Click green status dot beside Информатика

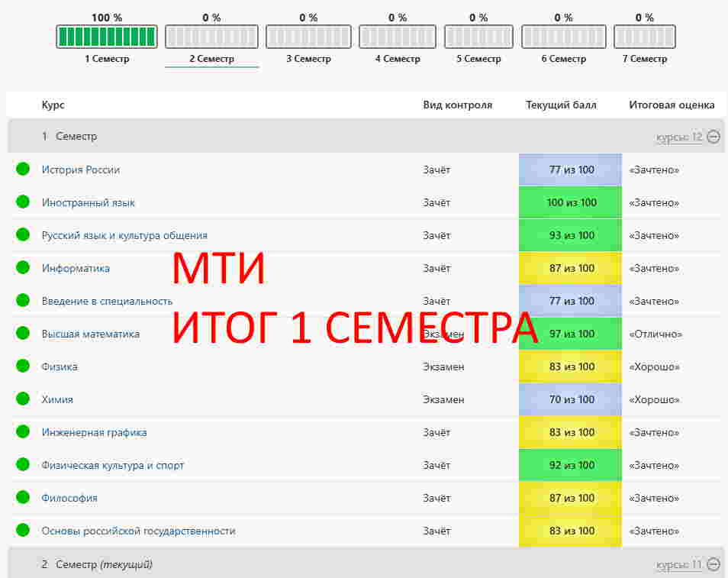23,268
